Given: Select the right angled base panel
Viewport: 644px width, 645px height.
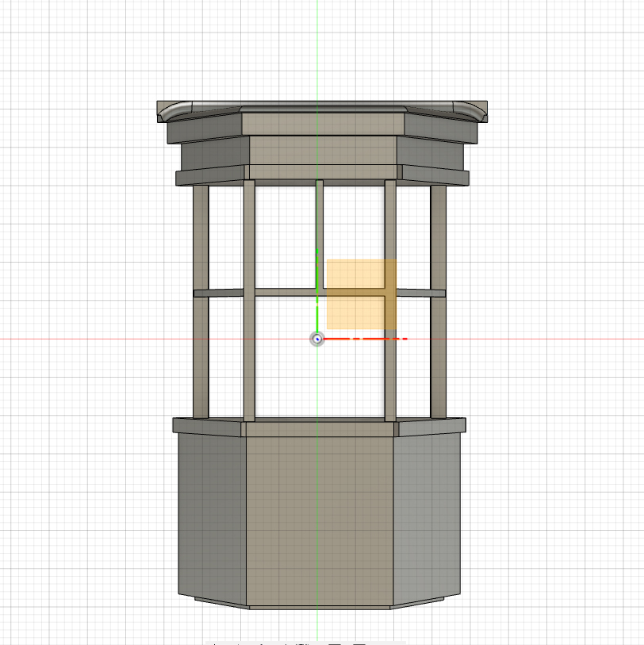Looking at the screenshot, I should pyautogui.click(x=427, y=516).
